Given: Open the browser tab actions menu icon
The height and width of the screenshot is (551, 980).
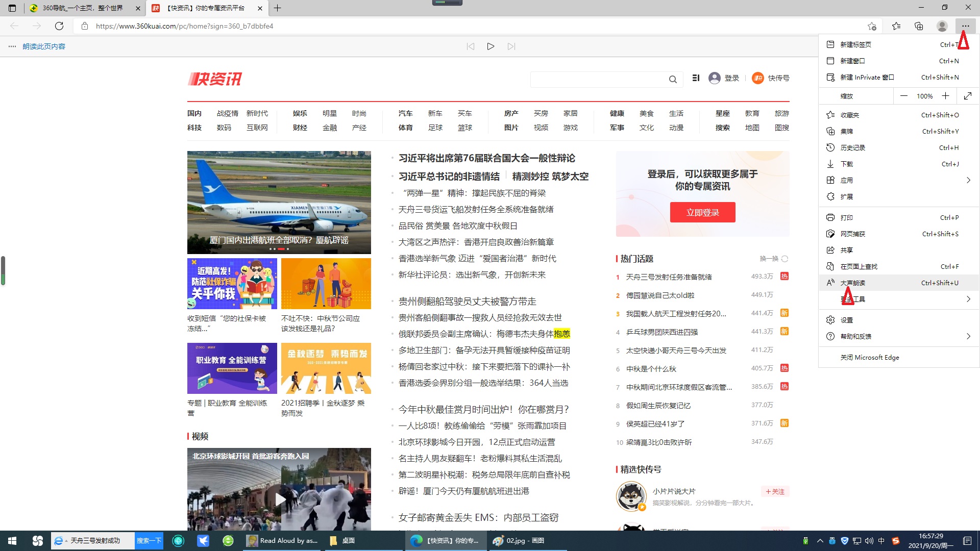Looking at the screenshot, I should 12,8.
